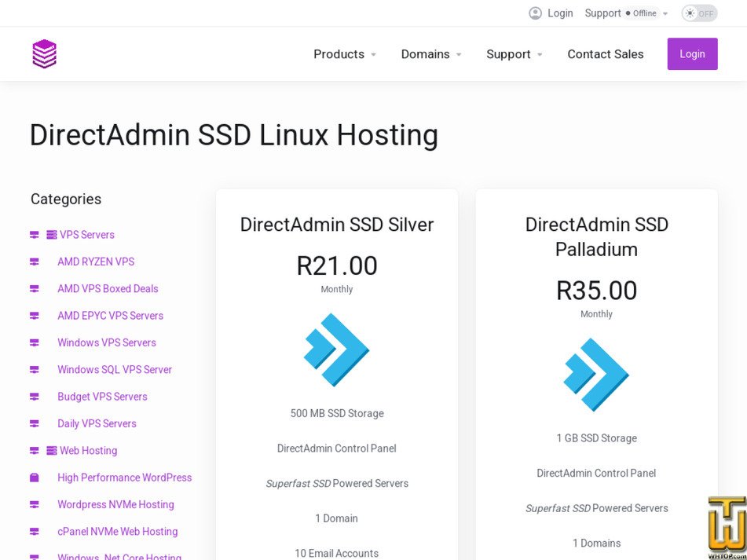Screen dimensions: 747x560
Task: Open the VPS Servers category
Action: (86, 235)
